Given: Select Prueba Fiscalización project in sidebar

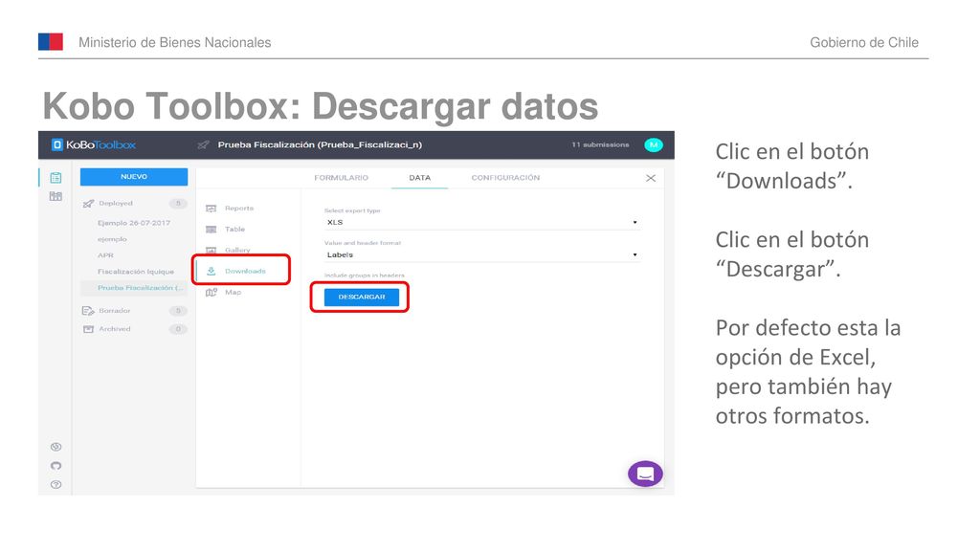Looking at the screenshot, I should point(134,288).
